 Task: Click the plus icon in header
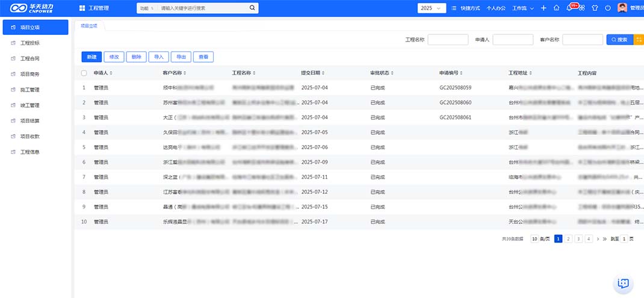(x=543, y=8)
